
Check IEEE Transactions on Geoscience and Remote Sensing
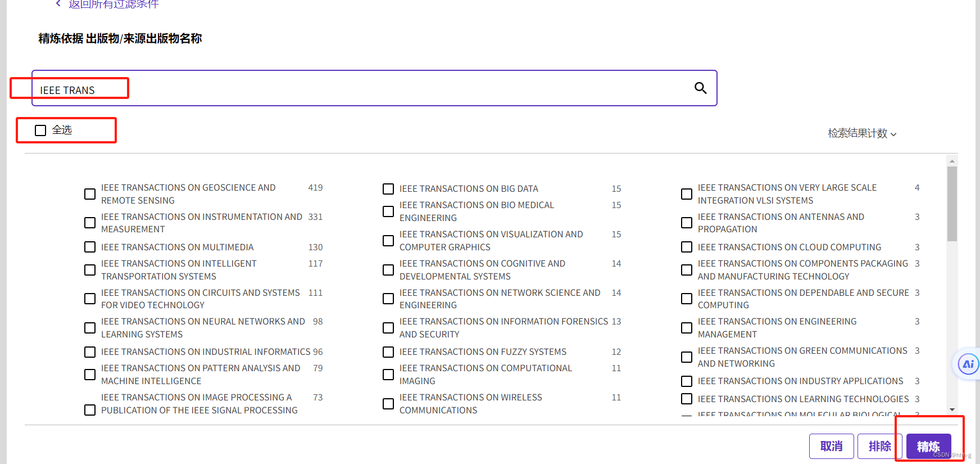90,194
